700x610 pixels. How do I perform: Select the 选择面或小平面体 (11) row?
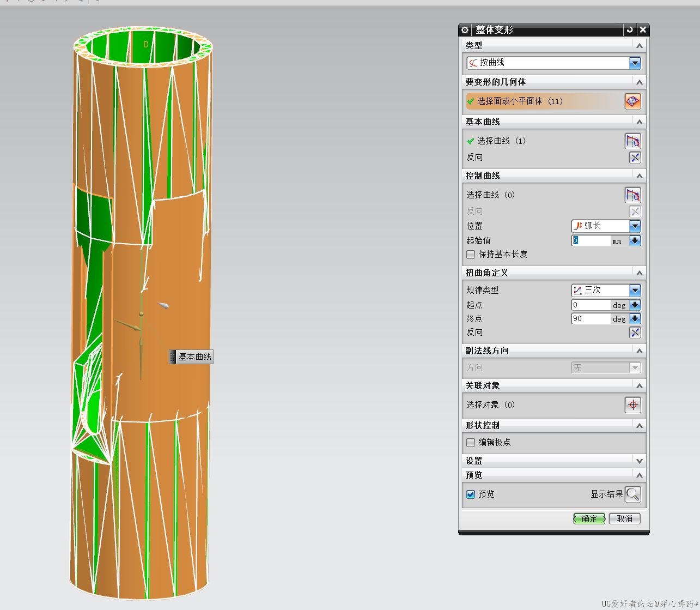[544, 101]
